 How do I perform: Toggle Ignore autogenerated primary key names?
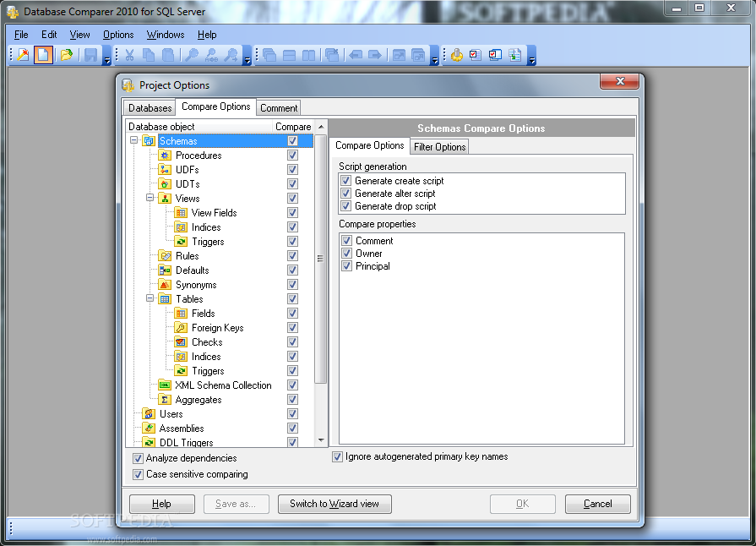coord(338,456)
